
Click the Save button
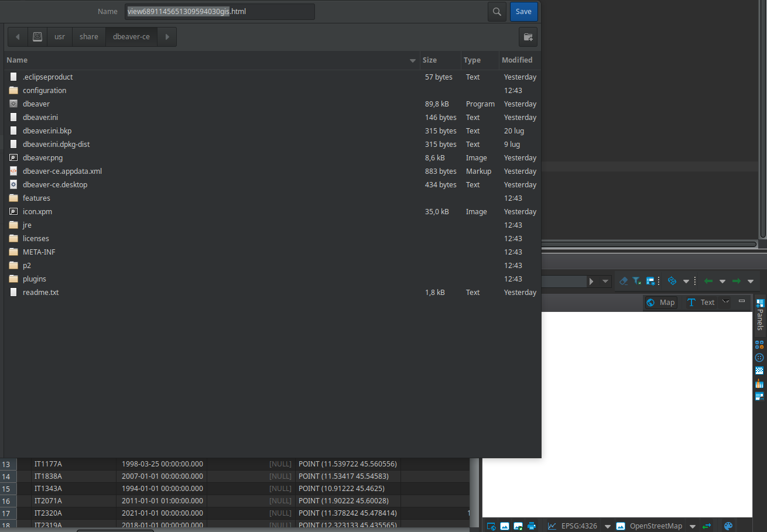pyautogui.click(x=523, y=11)
